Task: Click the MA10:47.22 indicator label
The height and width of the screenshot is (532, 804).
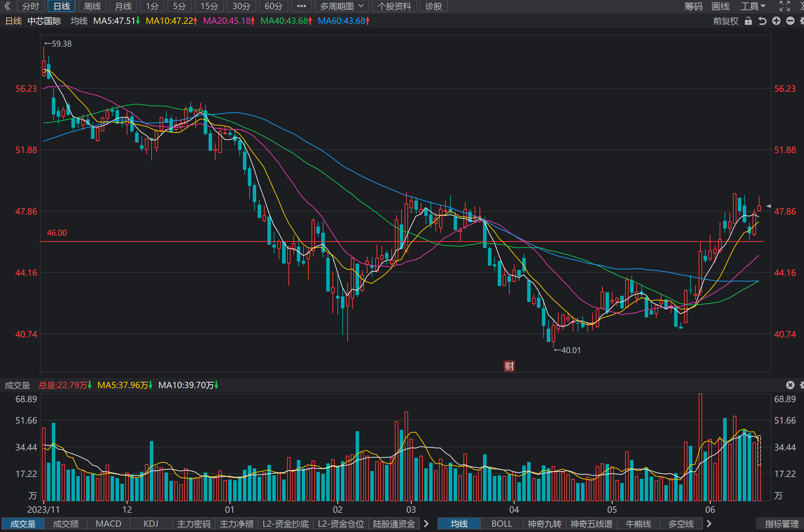Action: click(x=172, y=21)
